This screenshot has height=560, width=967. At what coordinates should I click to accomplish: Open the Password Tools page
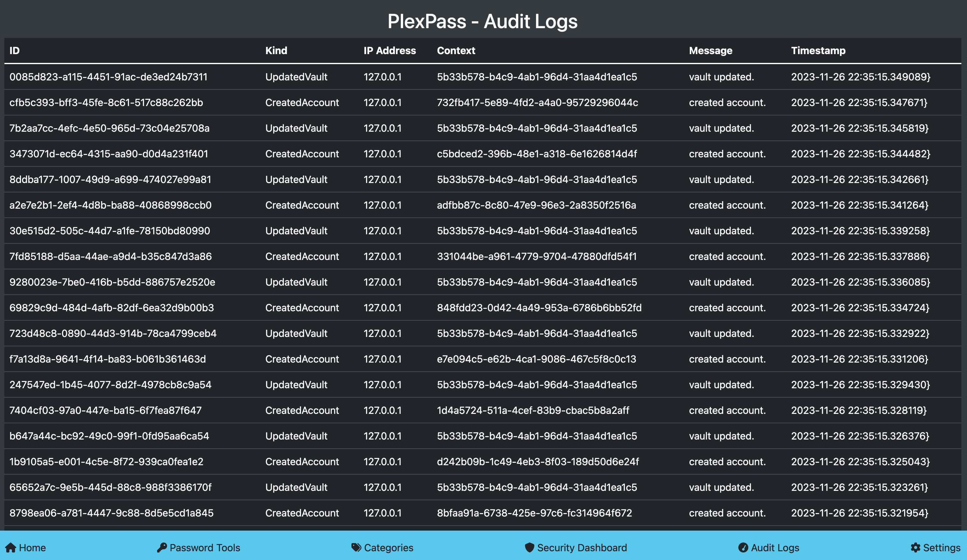click(205, 548)
